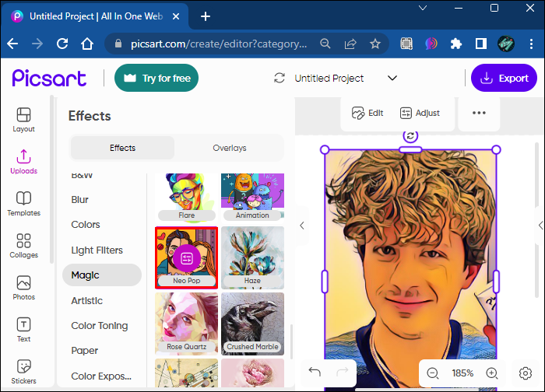
Task: Open the three-dots more options menu
Action: click(479, 113)
